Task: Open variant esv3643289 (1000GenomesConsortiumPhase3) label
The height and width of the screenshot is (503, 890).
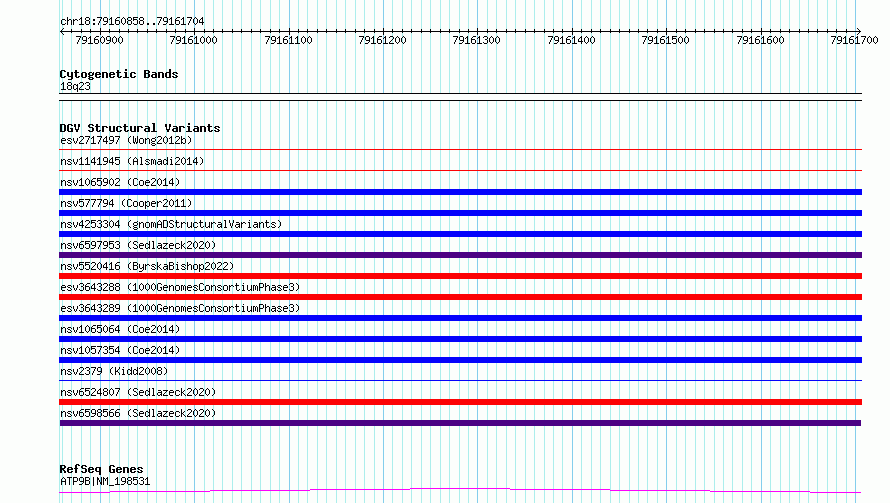Action: [180, 308]
